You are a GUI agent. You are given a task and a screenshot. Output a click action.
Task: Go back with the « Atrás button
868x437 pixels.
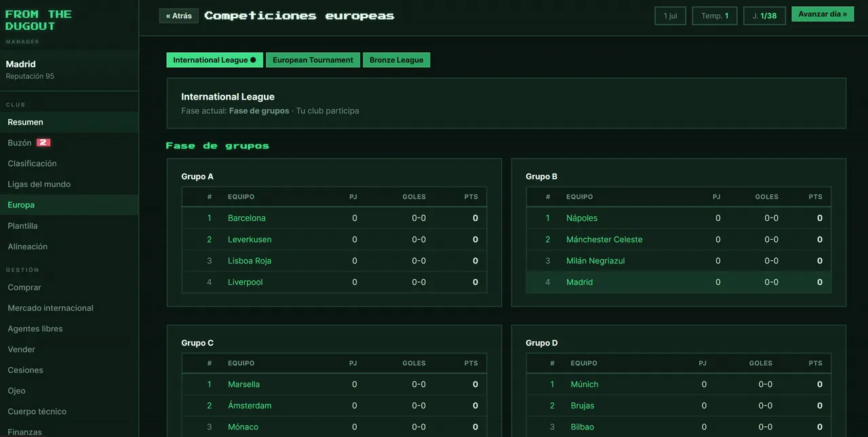[x=179, y=16]
